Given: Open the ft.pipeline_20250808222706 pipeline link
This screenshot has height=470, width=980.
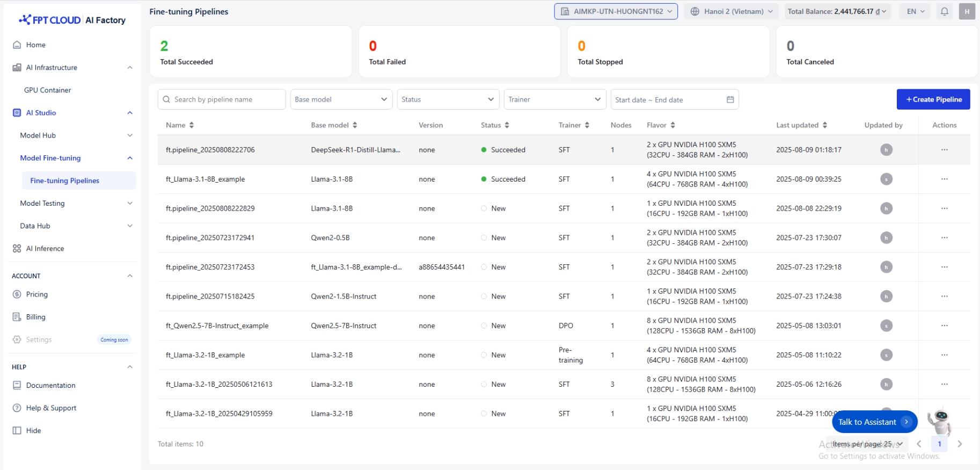Looking at the screenshot, I should tap(210, 150).
